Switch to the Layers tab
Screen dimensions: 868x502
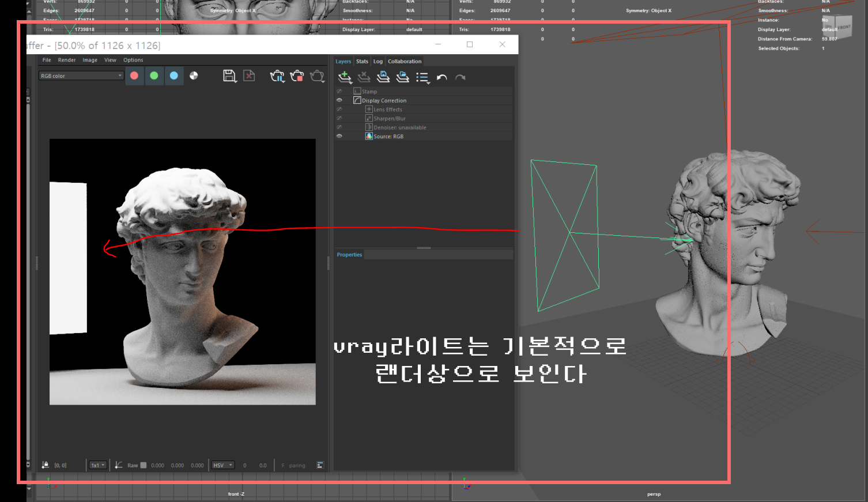(x=344, y=61)
